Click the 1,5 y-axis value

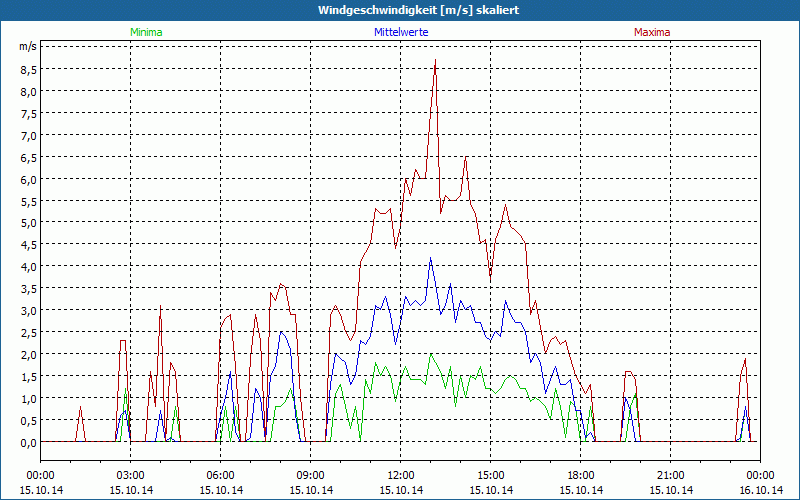coord(29,377)
